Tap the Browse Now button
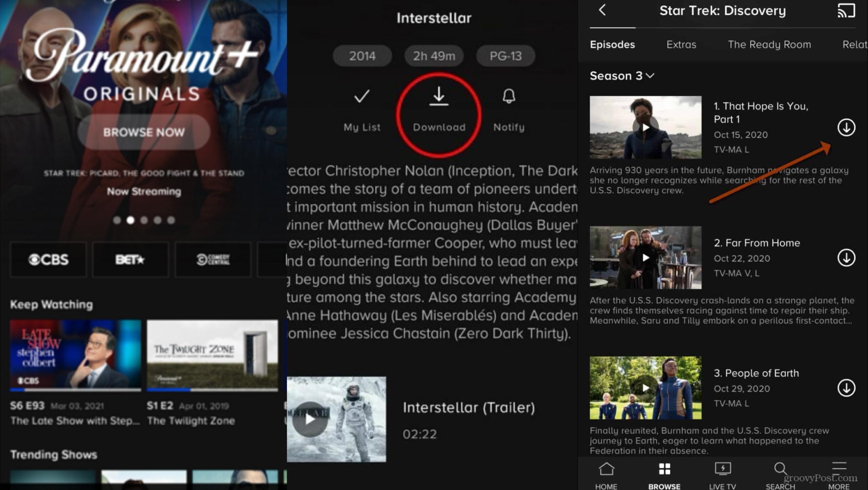The width and height of the screenshot is (868, 490). [144, 132]
